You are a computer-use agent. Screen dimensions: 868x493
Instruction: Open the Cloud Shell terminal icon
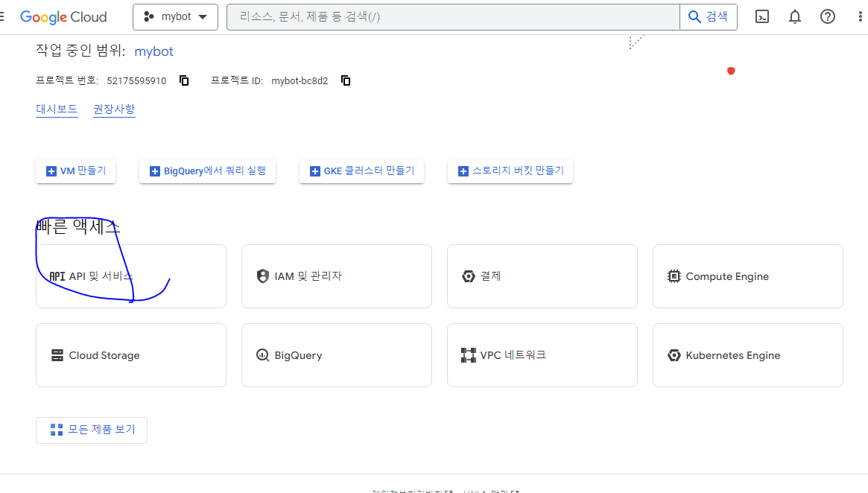pos(762,16)
